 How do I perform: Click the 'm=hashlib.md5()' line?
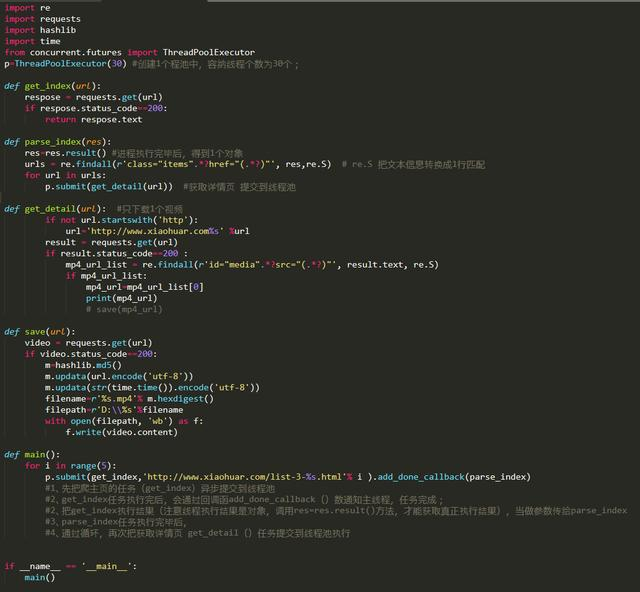click(83, 365)
